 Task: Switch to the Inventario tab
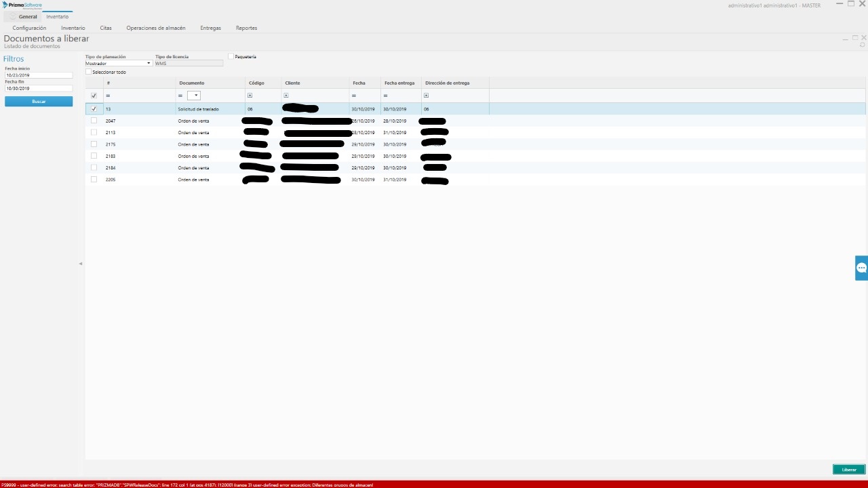click(57, 16)
